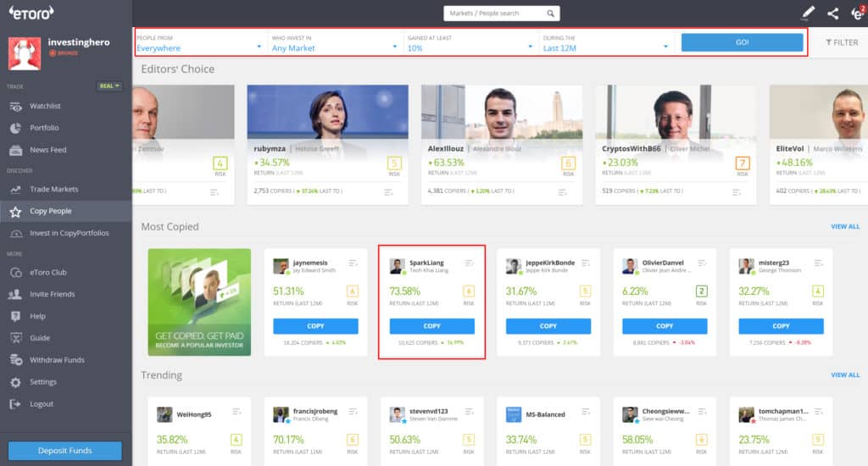The width and height of the screenshot is (868, 466).
Task: Select Copy People in sidebar
Action: (x=50, y=211)
